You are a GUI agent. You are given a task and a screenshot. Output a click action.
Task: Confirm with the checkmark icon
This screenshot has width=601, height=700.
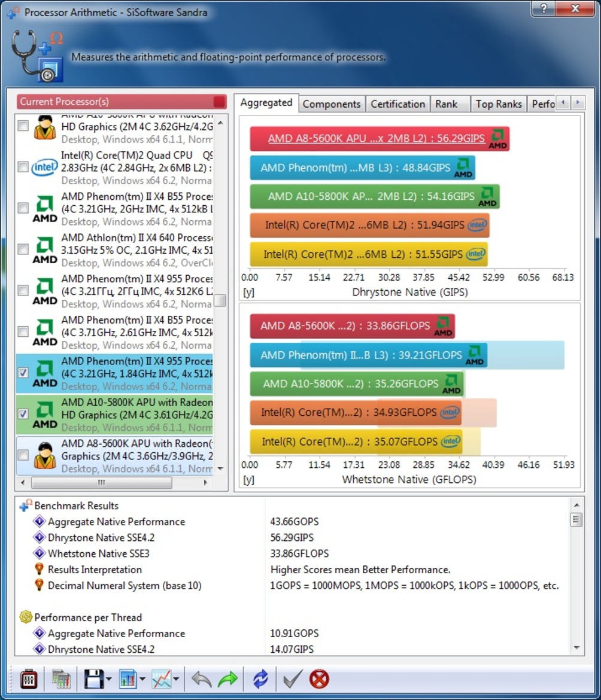click(293, 680)
